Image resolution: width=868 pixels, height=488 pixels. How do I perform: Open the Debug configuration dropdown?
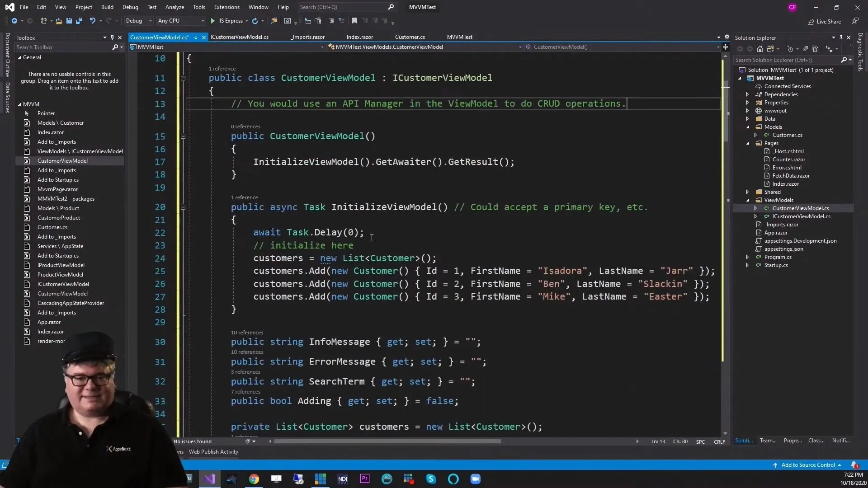(138, 21)
